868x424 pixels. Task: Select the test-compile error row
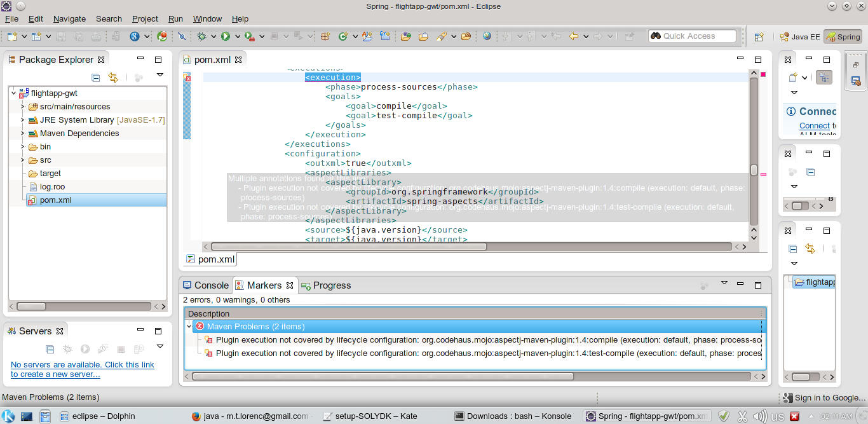483,353
